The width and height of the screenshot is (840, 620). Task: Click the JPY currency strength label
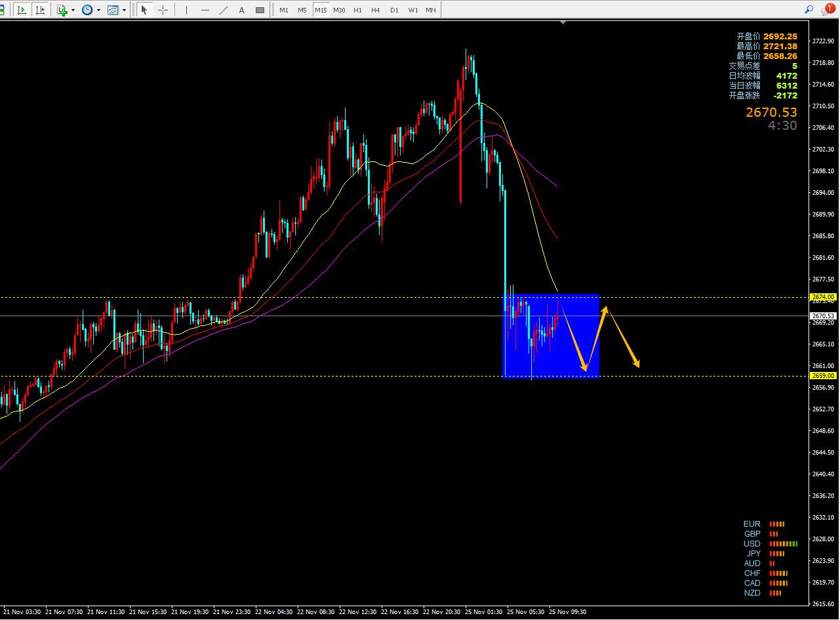[x=754, y=554]
